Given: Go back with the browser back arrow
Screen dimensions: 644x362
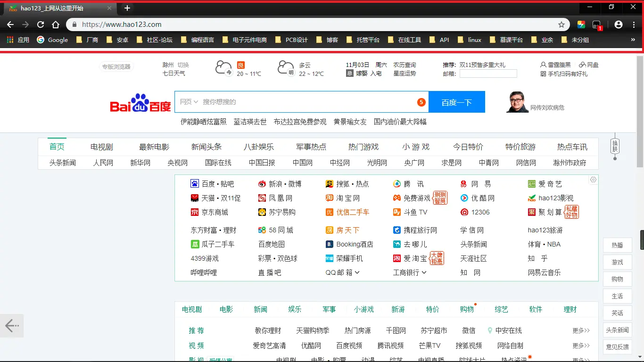Looking at the screenshot, I should [x=10, y=25].
